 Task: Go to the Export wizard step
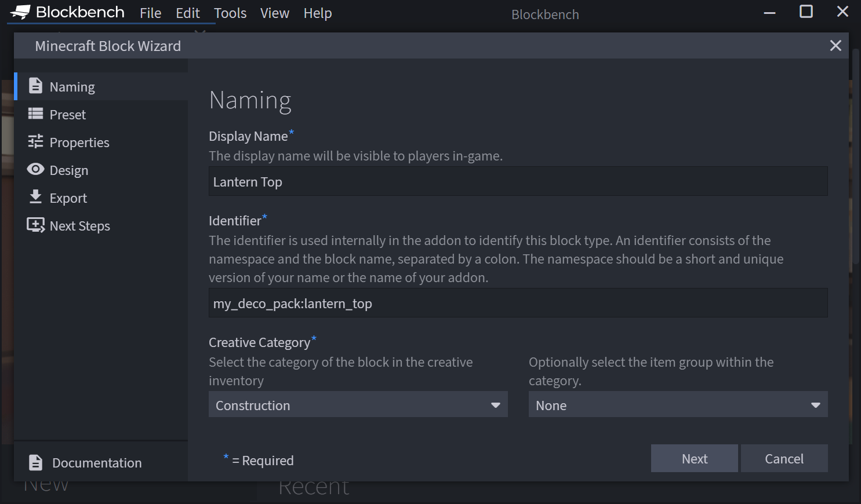(x=101, y=198)
